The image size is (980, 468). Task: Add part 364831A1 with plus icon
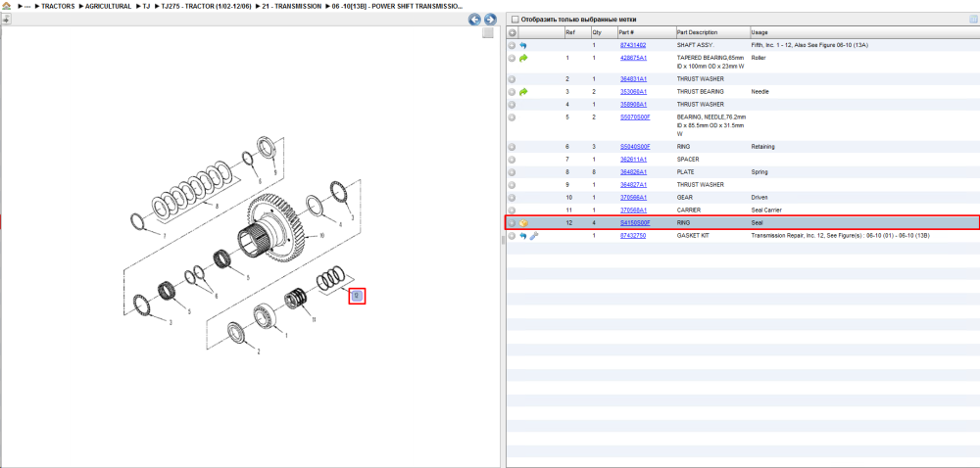click(512, 79)
